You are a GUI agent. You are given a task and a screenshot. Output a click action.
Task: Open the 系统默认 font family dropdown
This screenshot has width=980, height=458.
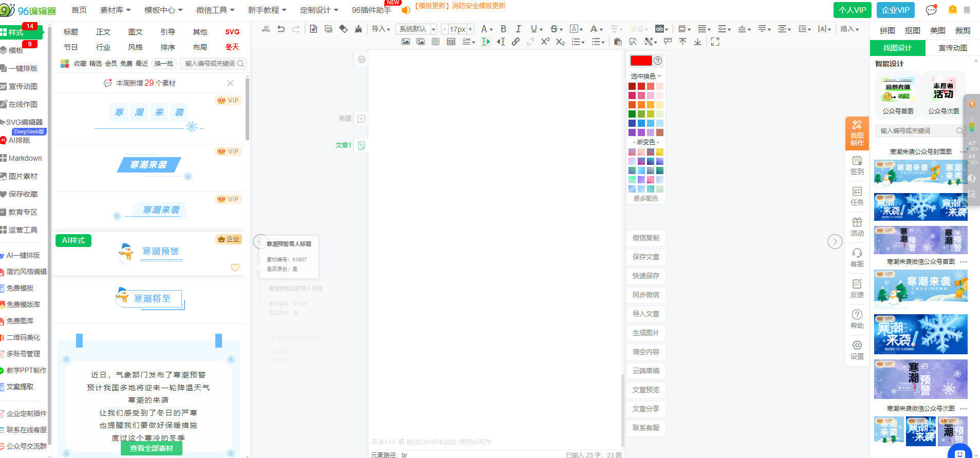[x=417, y=29]
